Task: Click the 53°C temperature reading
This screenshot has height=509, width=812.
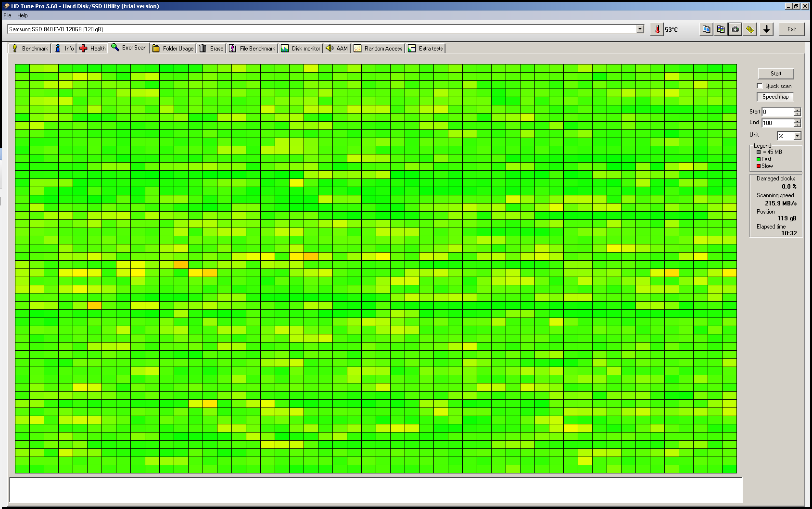Action: click(x=671, y=30)
